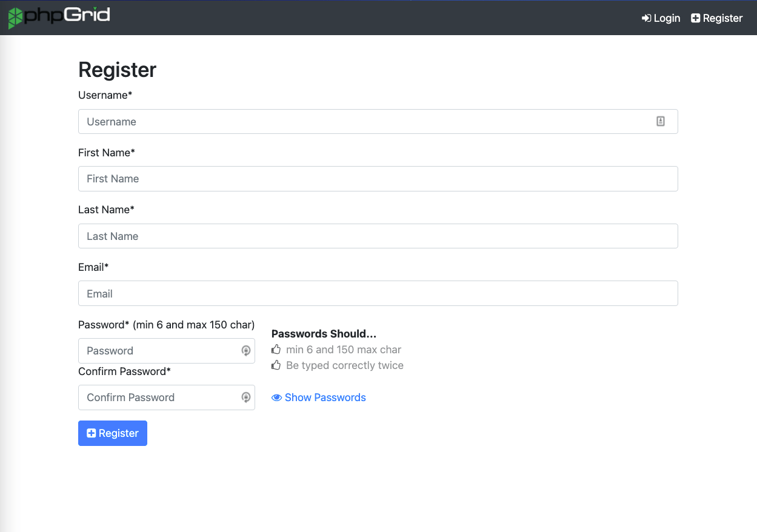Open the Login link in navbar

pos(661,18)
